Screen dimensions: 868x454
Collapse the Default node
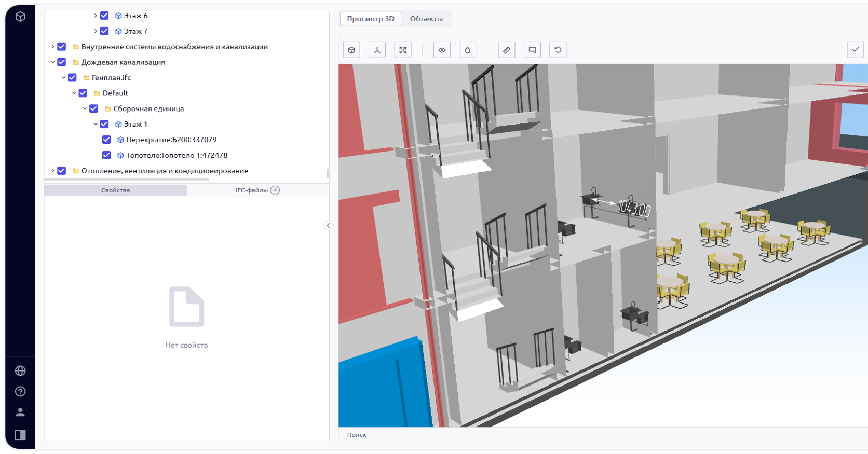[74, 93]
